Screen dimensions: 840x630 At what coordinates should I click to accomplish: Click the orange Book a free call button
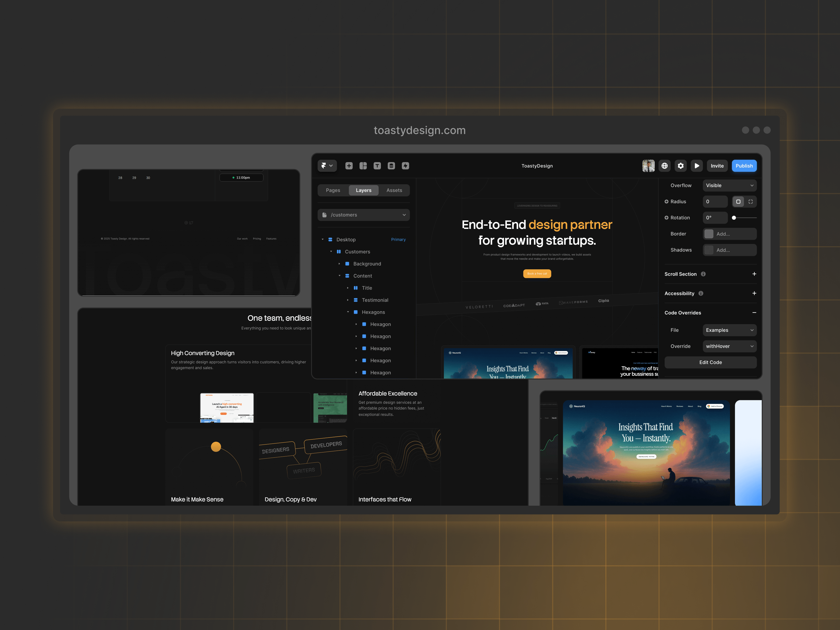(537, 274)
